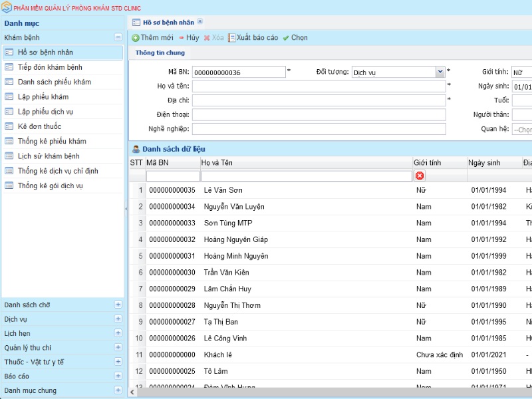This screenshot has height=399, width=532.
Task: Open Kê đơn thuốc menu item
Action: (63, 126)
